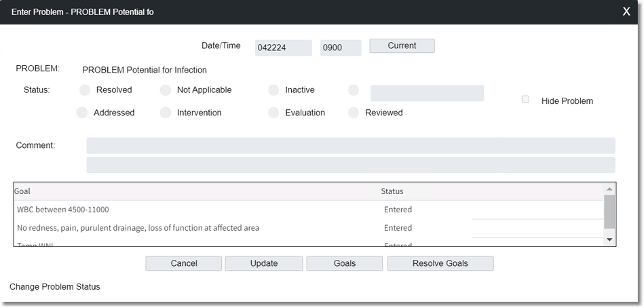
Task: Click the date field showing 042224
Action: click(284, 47)
